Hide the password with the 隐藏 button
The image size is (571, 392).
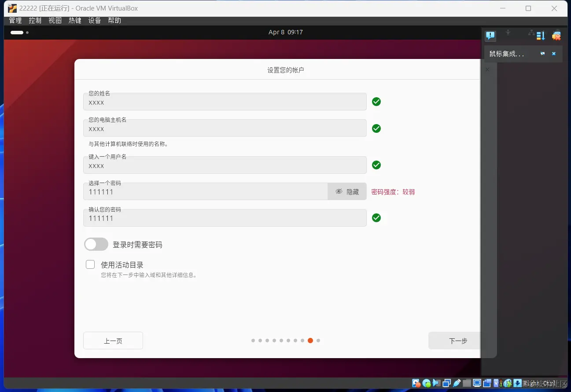pos(347,192)
